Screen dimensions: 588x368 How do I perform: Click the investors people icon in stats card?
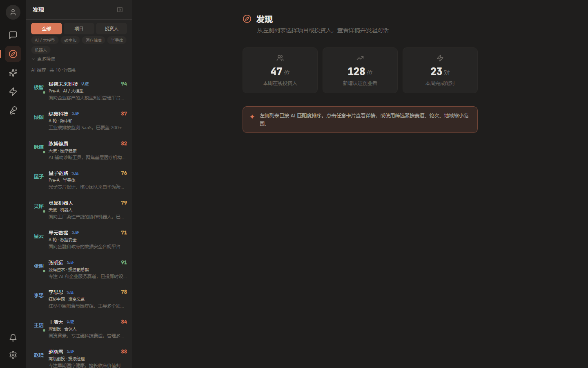coord(280,58)
